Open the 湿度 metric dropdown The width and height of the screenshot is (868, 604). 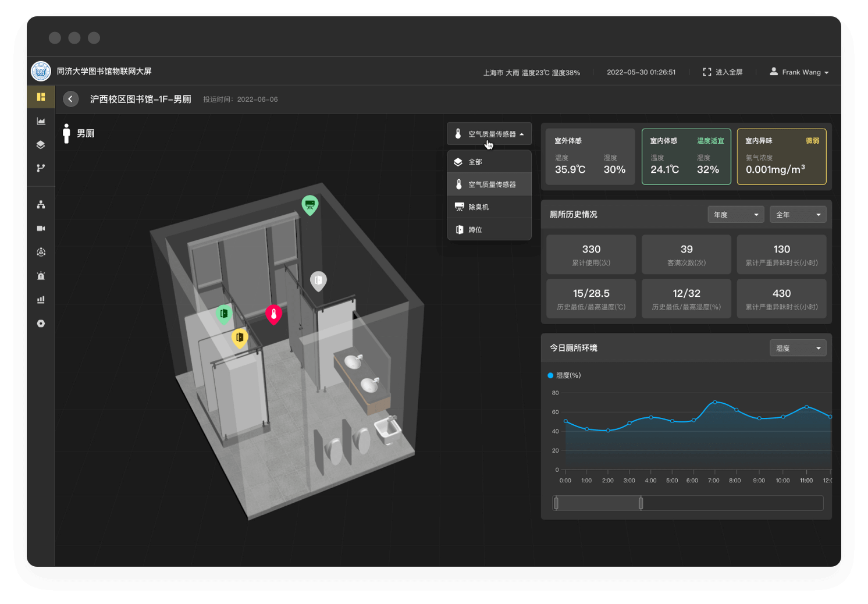(x=798, y=348)
